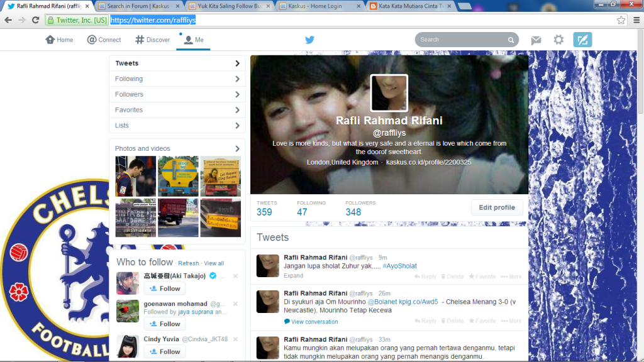The image size is (644, 362).
Task: Open More options on Mourinho tweet
Action: pyautogui.click(x=511, y=321)
